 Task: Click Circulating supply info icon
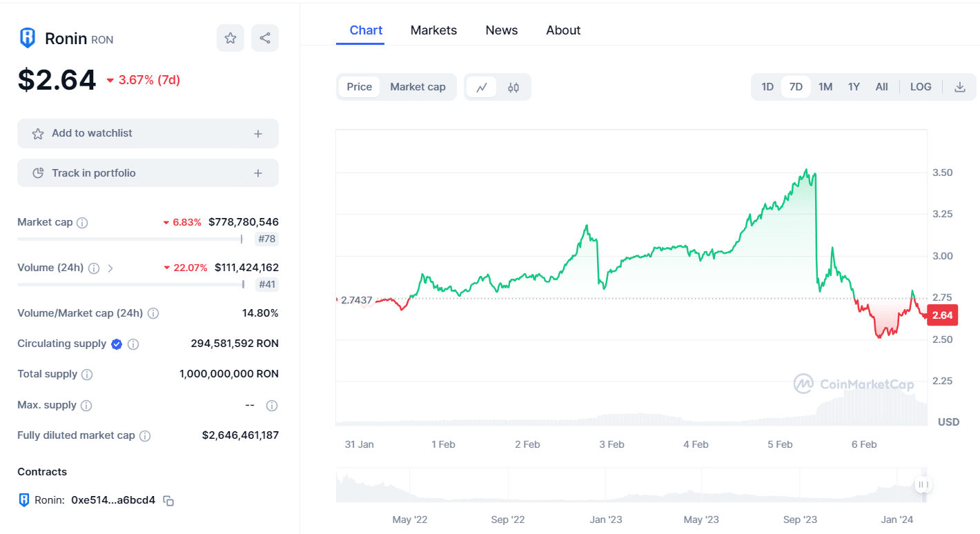pyautogui.click(x=133, y=344)
